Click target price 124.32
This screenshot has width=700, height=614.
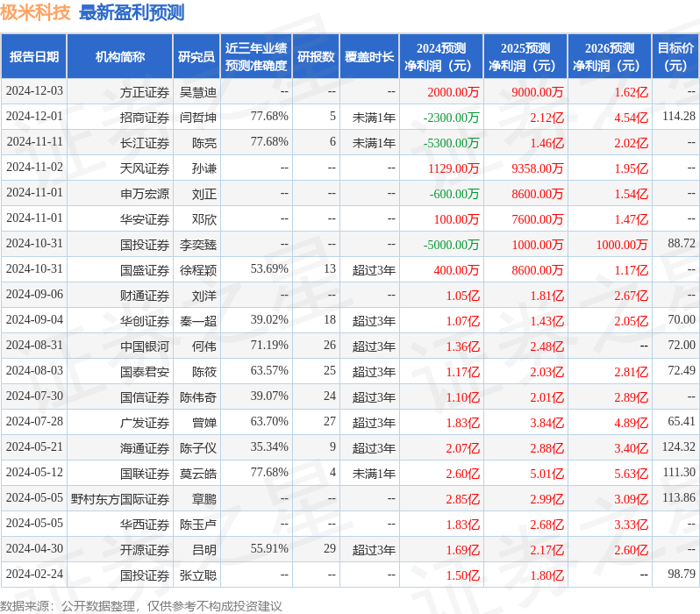(x=679, y=446)
